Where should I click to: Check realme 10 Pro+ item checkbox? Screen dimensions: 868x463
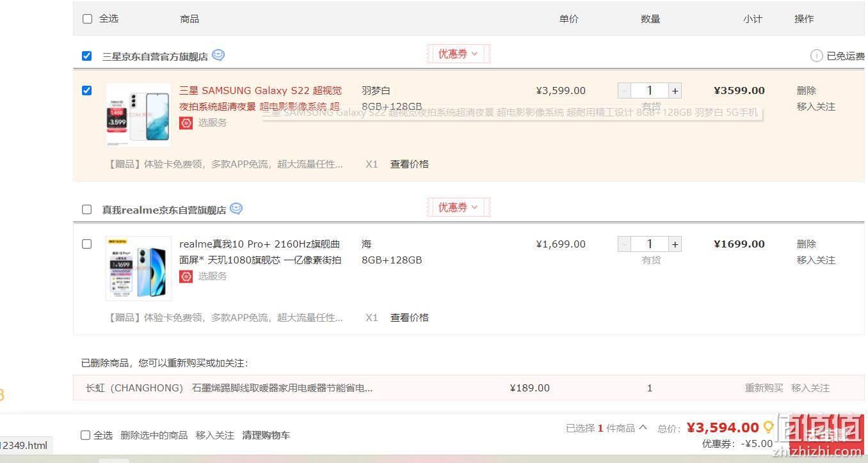point(87,244)
